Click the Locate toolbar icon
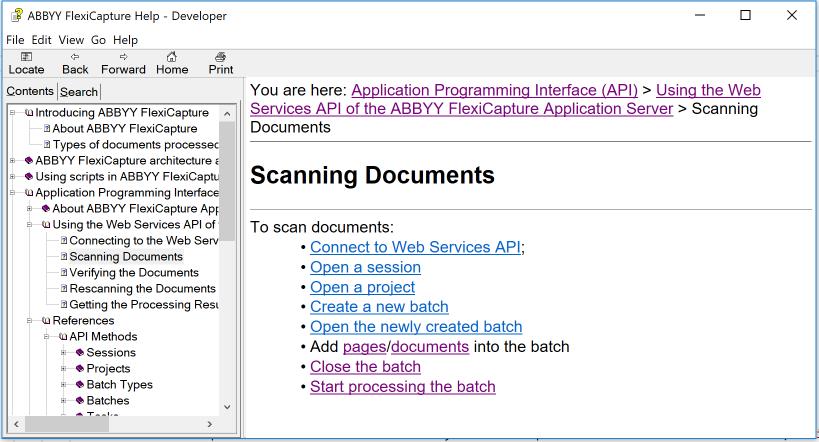The image size is (819, 442). [x=26, y=56]
